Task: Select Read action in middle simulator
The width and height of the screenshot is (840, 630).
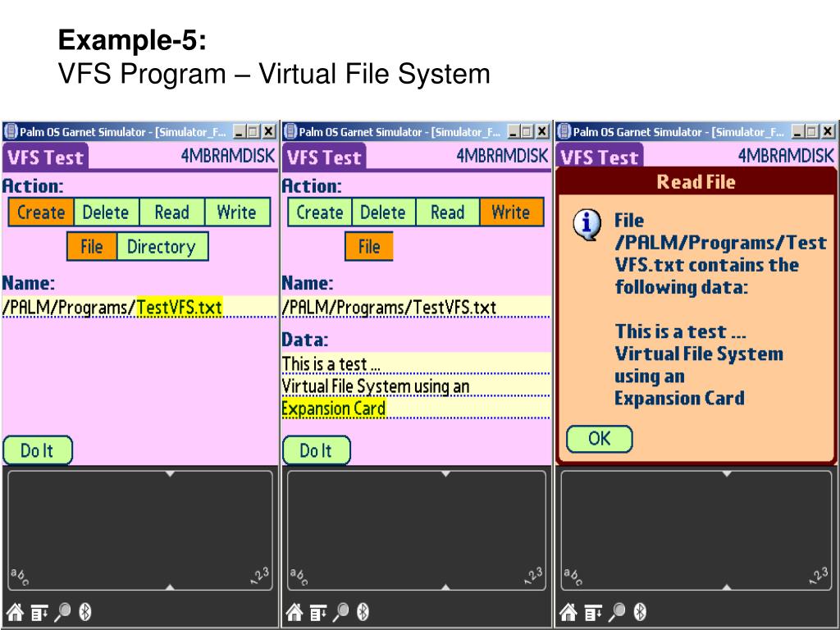Action: 447,212
